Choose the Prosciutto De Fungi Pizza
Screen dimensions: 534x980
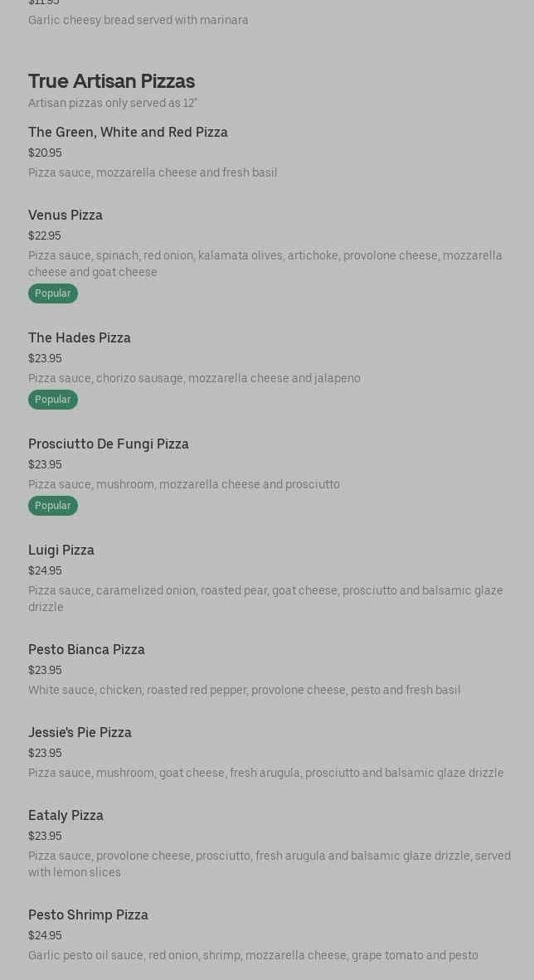(x=109, y=444)
